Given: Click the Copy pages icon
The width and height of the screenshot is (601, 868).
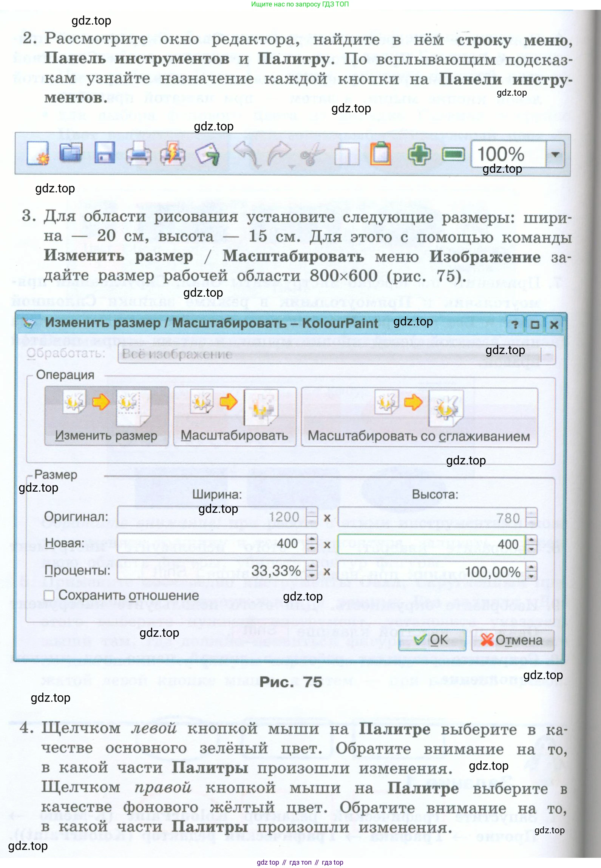Looking at the screenshot, I should coord(346,154).
